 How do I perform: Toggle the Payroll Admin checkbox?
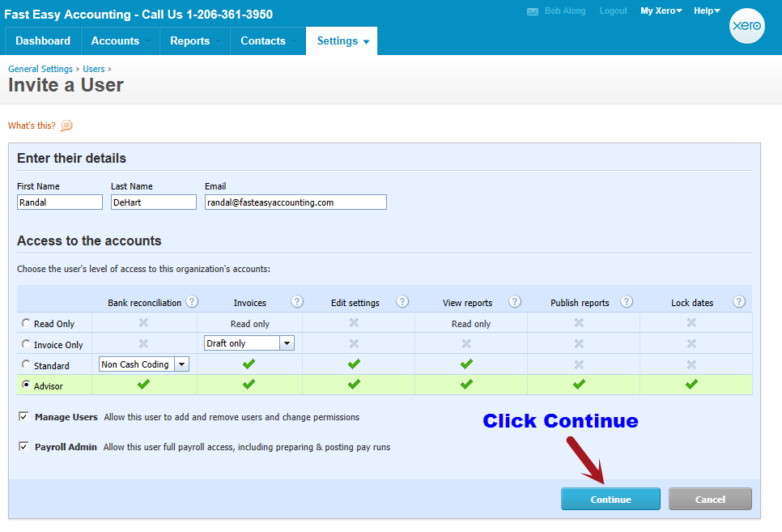coord(23,446)
